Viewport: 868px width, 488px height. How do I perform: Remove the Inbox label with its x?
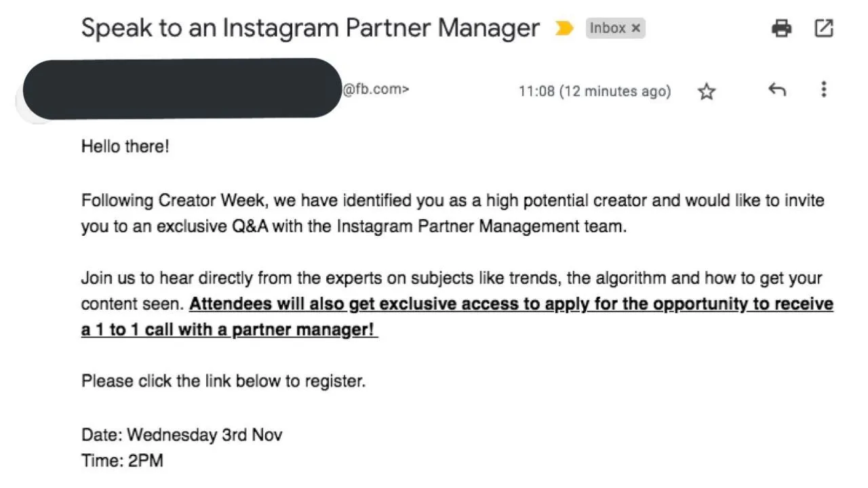click(x=635, y=28)
